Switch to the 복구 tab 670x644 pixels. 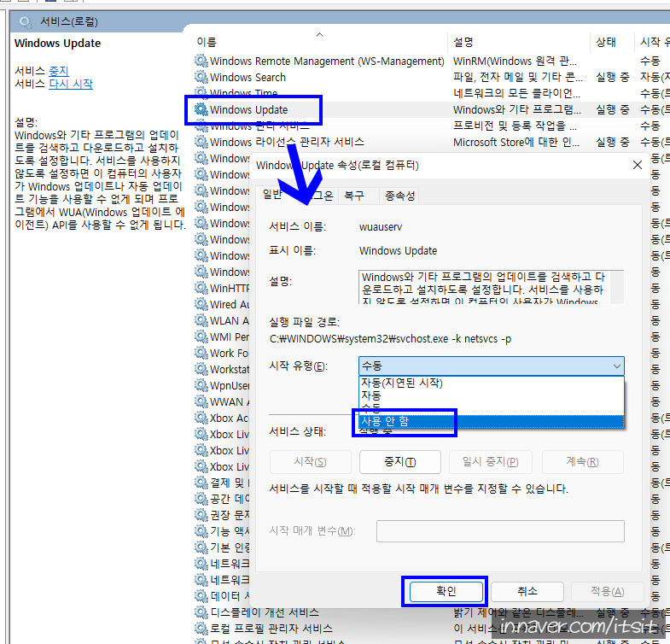point(354,196)
